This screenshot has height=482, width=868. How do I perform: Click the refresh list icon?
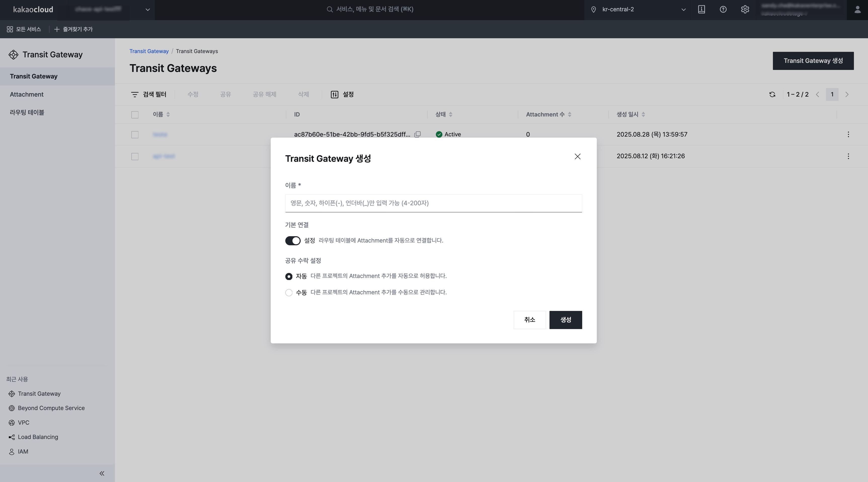[x=772, y=95]
